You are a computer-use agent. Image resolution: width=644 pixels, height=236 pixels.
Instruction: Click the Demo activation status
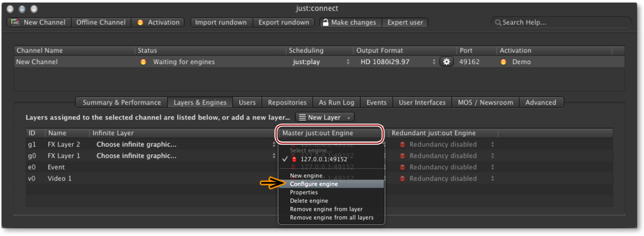point(521,62)
